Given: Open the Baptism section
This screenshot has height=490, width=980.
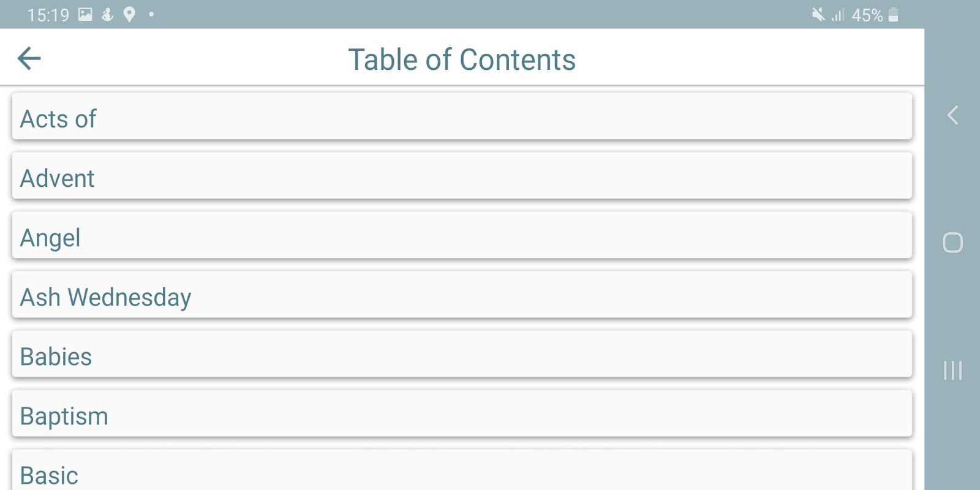Looking at the screenshot, I should coord(462,413).
